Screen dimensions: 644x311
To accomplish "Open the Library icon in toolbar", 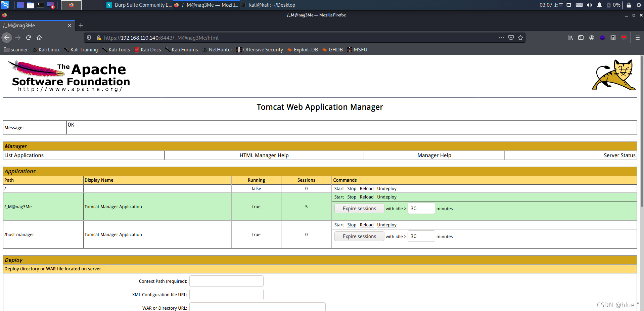I will 570,38.
